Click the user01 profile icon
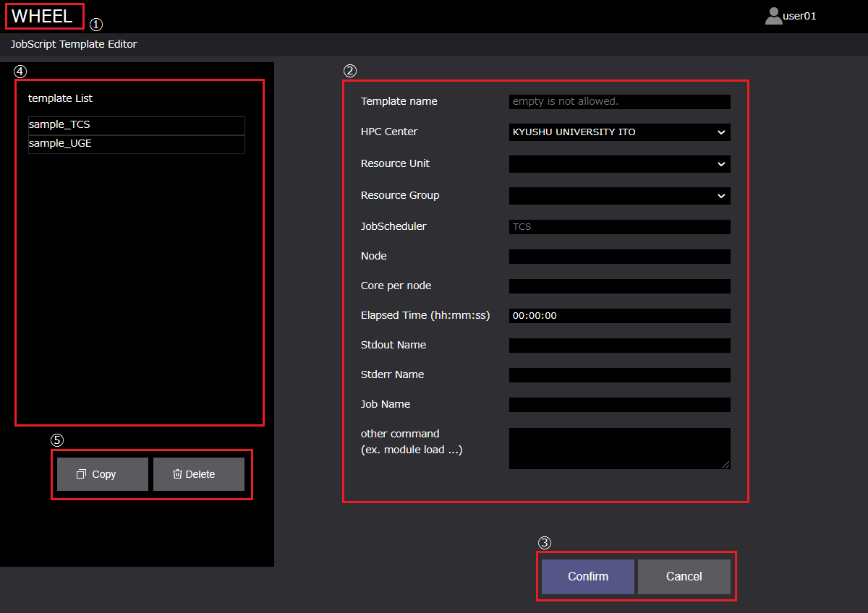 (773, 16)
